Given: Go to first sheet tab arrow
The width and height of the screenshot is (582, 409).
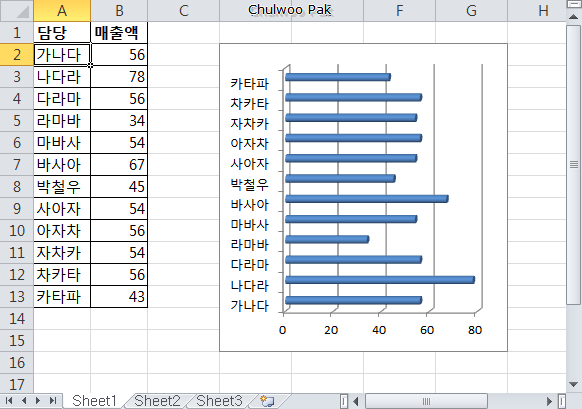Looking at the screenshot, I should click(9, 400).
